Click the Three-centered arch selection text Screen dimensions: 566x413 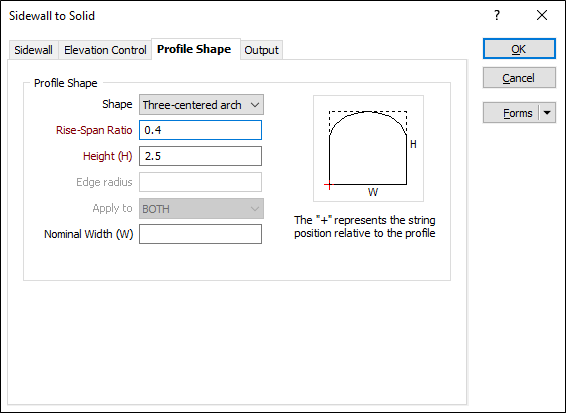click(x=192, y=105)
